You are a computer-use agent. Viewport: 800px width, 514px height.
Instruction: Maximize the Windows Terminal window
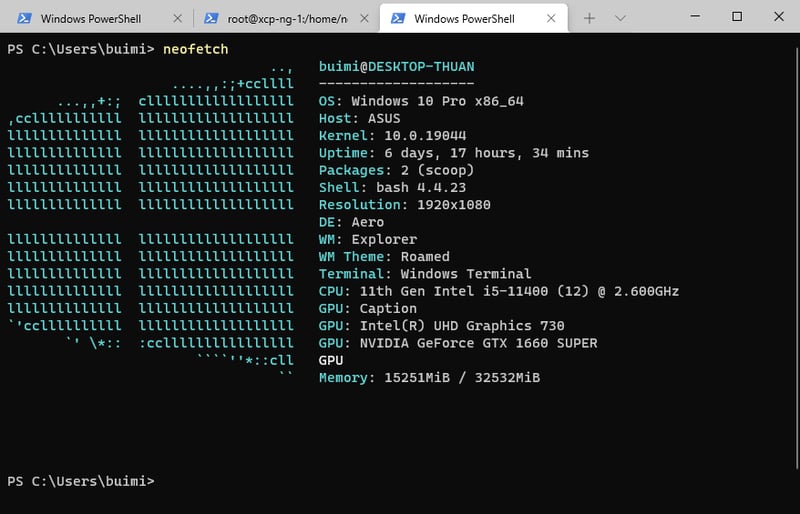point(737,17)
